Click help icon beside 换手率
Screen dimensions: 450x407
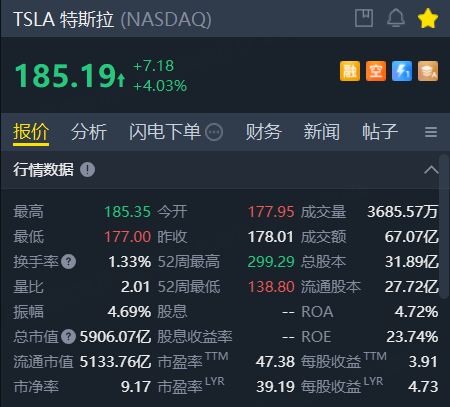[69, 262]
